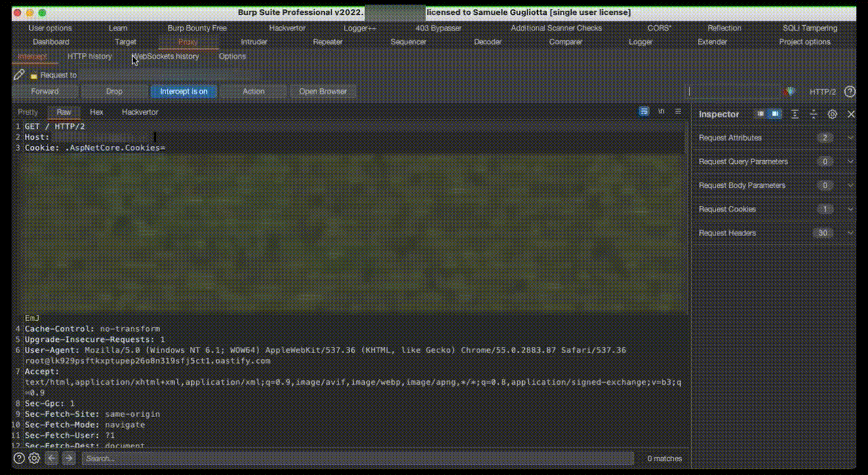Open the User options tab
This screenshot has width=868, height=475.
point(50,28)
